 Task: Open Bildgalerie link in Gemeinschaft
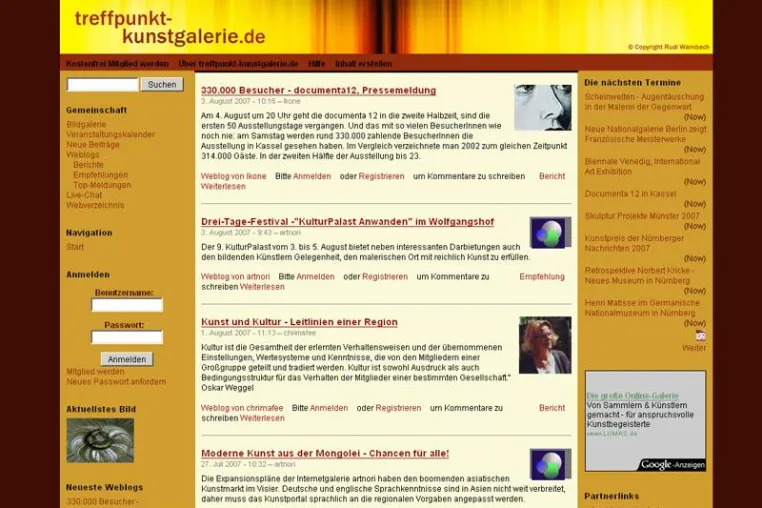tap(86, 124)
